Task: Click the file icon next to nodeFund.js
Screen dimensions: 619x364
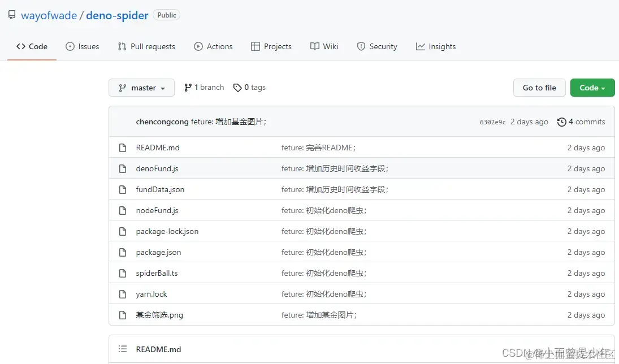Action: 123,210
